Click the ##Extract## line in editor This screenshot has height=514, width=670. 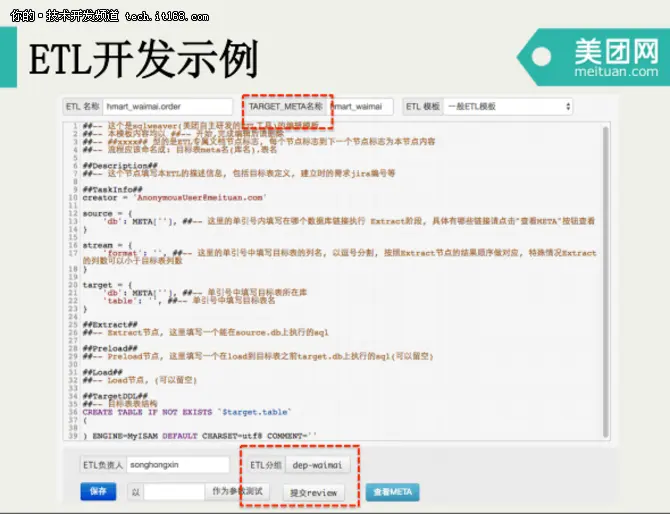[110, 324]
